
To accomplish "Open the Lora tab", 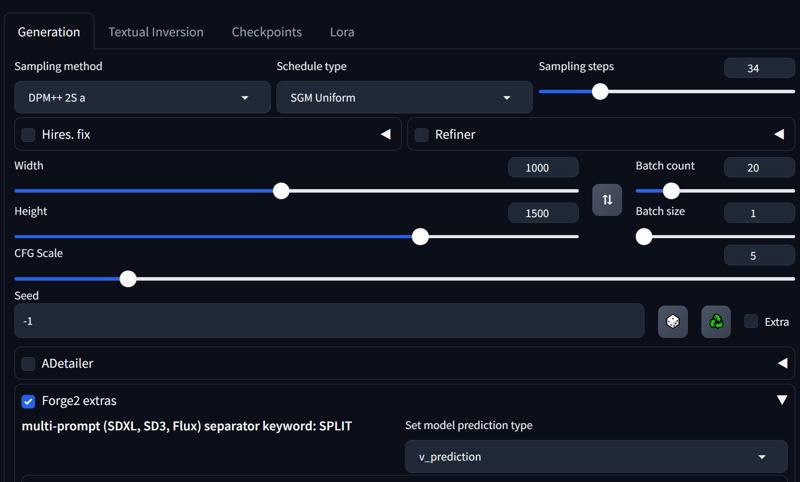I will [x=342, y=32].
